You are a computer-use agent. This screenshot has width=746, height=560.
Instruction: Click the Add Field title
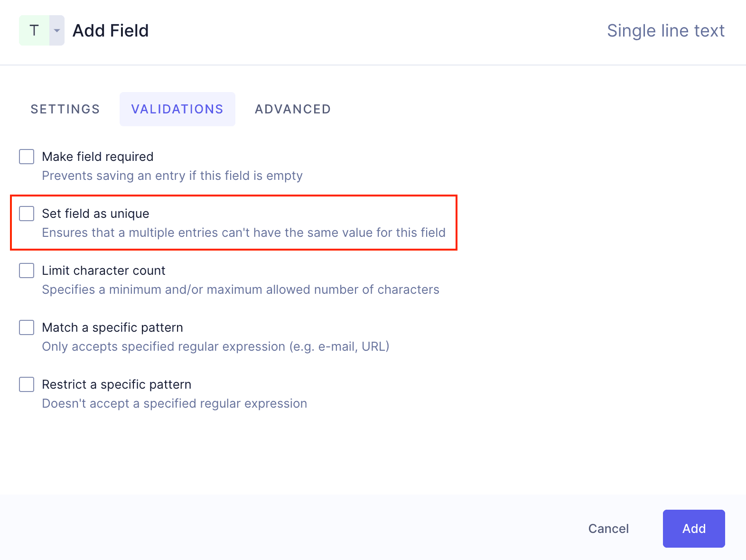[x=110, y=30]
